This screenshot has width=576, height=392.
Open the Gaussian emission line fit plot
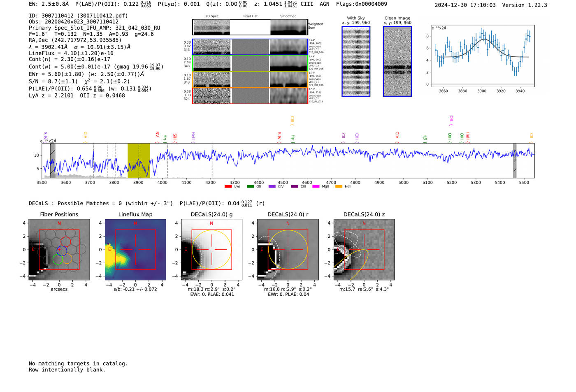(x=483, y=56)
